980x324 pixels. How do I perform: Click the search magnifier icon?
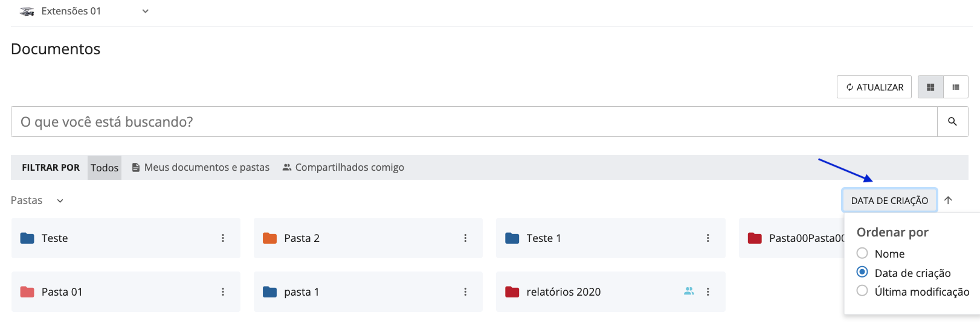click(x=952, y=122)
